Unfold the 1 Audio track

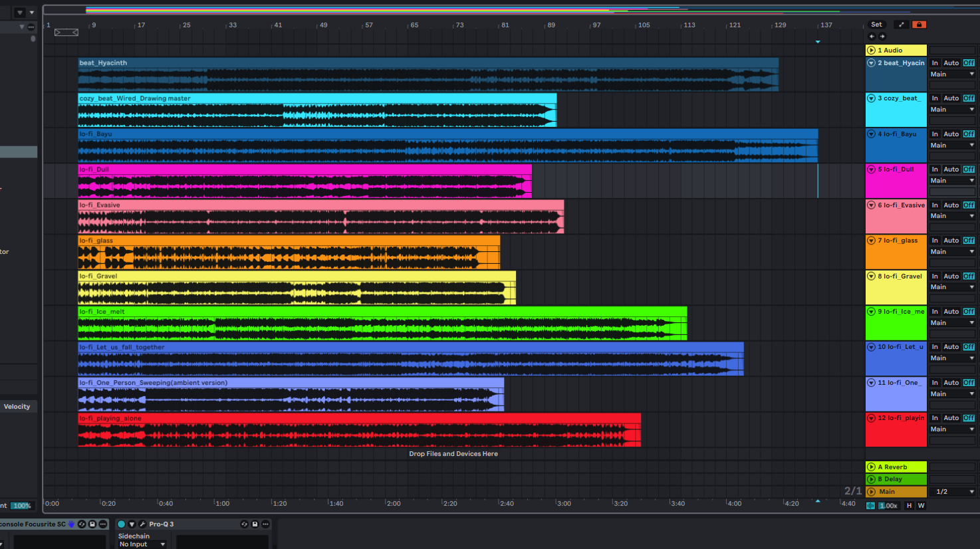click(x=871, y=51)
